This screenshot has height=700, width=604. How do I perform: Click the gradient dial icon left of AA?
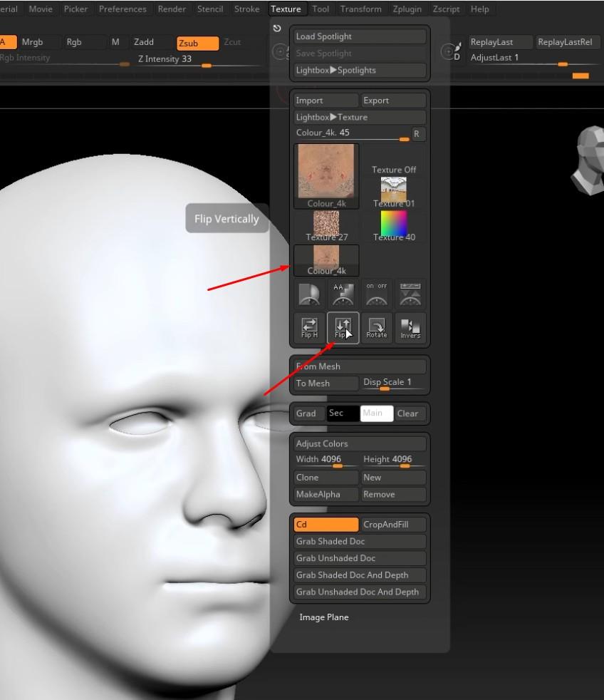coord(309,294)
